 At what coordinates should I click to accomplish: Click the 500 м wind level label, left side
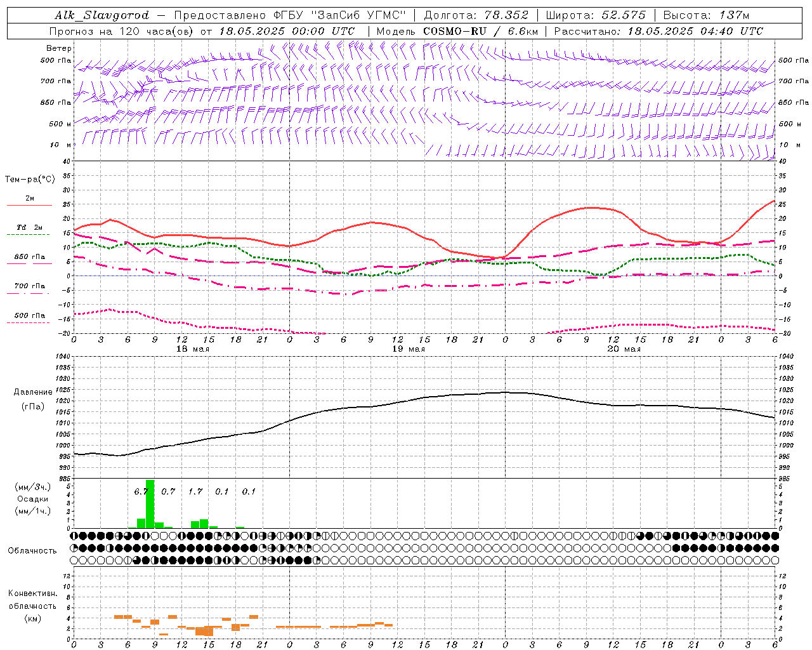click(60, 124)
